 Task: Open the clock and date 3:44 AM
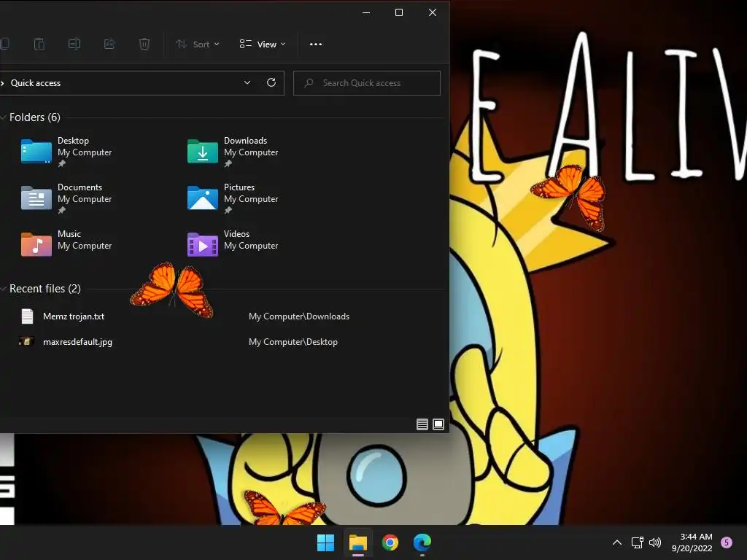[x=692, y=542]
